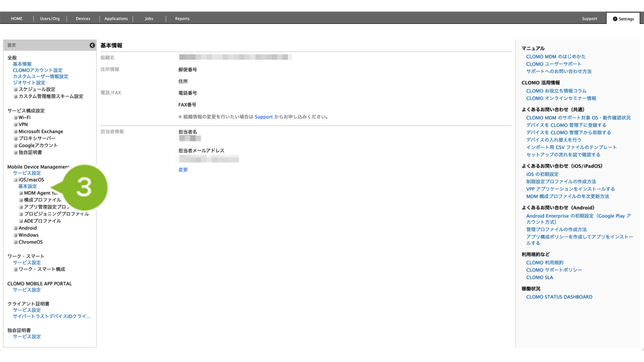
Task: Expand the ChromeOS tree node
Action: [16, 242]
